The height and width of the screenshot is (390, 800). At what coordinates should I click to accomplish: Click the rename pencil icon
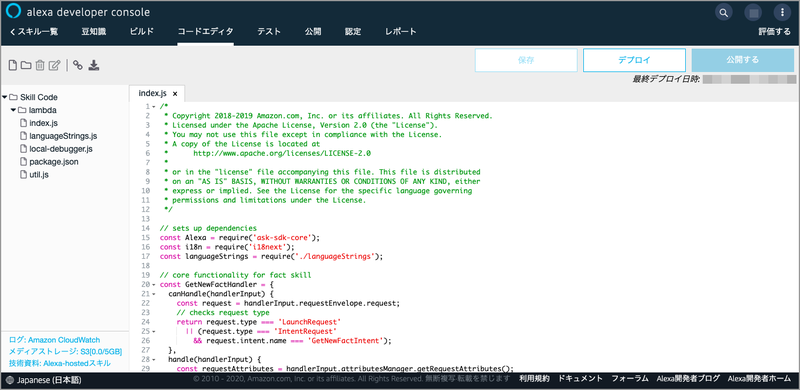point(55,65)
